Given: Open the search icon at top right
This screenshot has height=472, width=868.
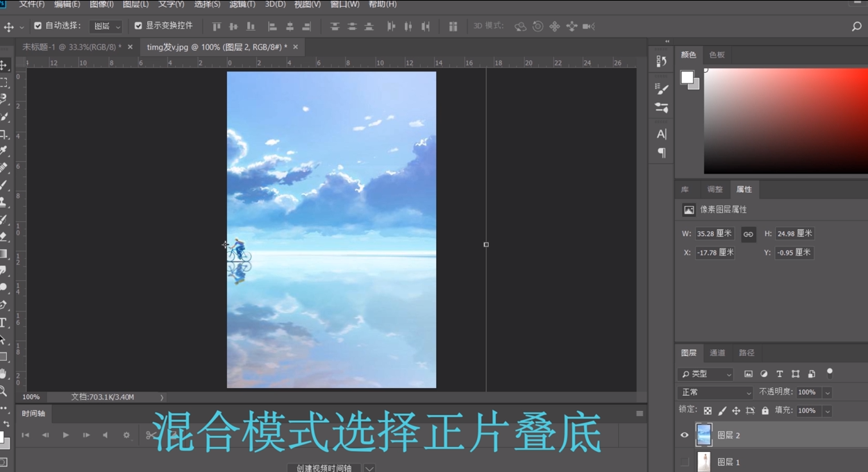Looking at the screenshot, I should coord(856,26).
